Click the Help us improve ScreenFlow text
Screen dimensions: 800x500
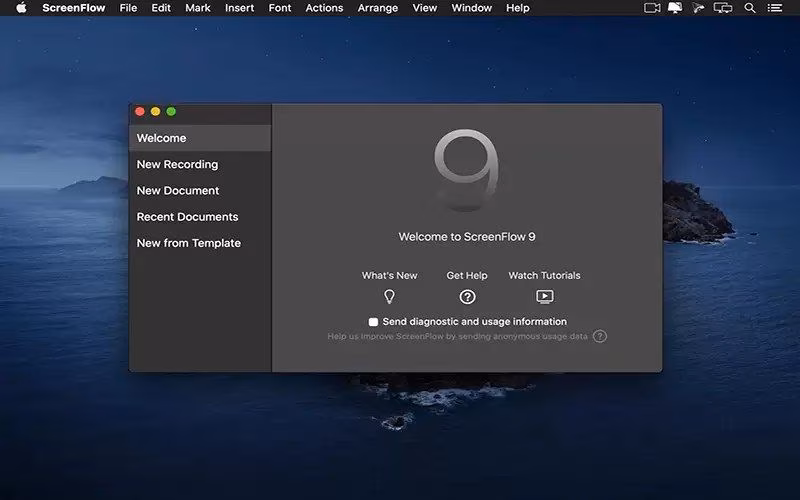(458, 336)
